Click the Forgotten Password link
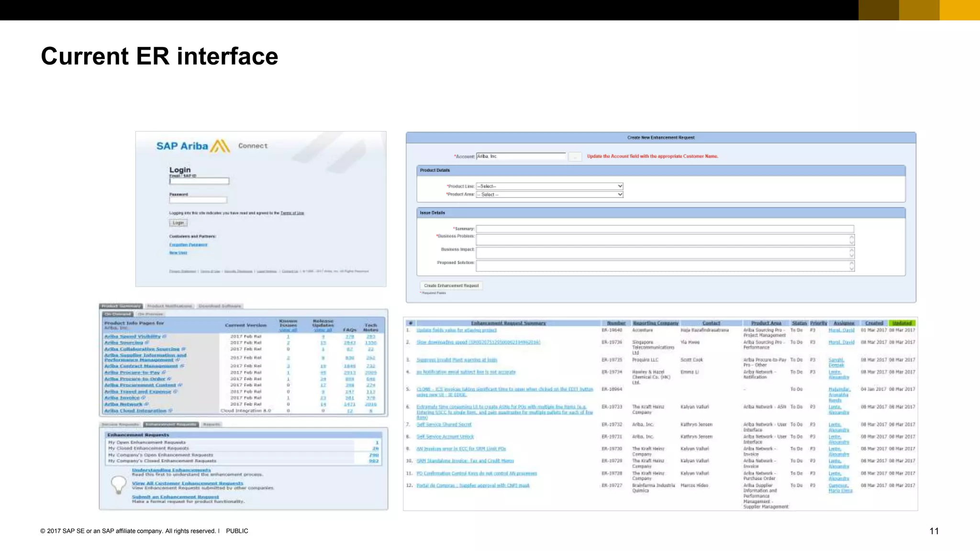The width and height of the screenshot is (980, 551). click(188, 245)
